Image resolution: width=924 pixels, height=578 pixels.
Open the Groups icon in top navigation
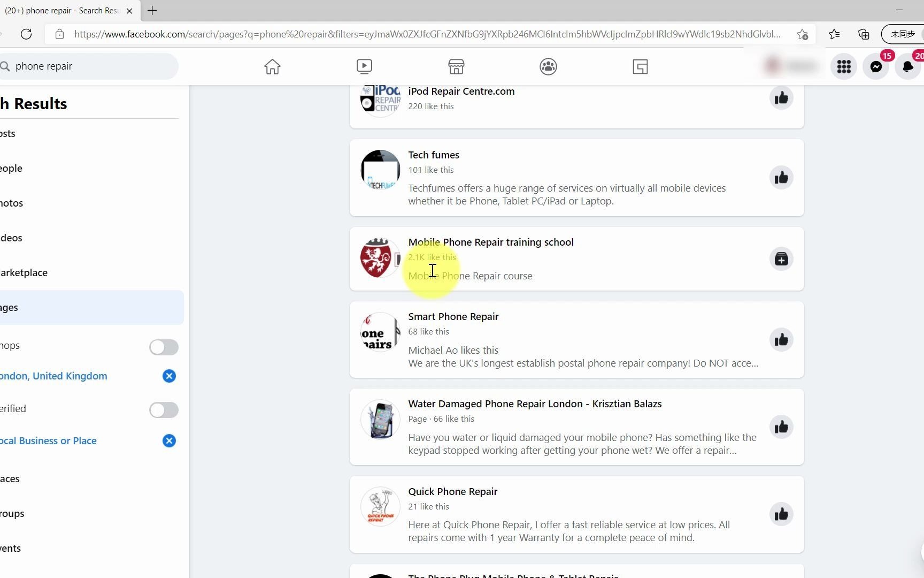click(x=548, y=66)
